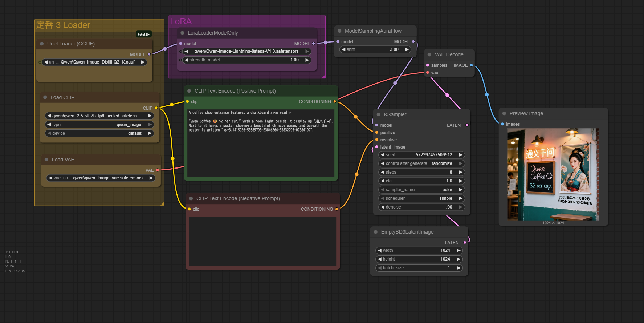644x323 pixels.
Task: Open the scheduler simple dropdown
Action: (421, 198)
